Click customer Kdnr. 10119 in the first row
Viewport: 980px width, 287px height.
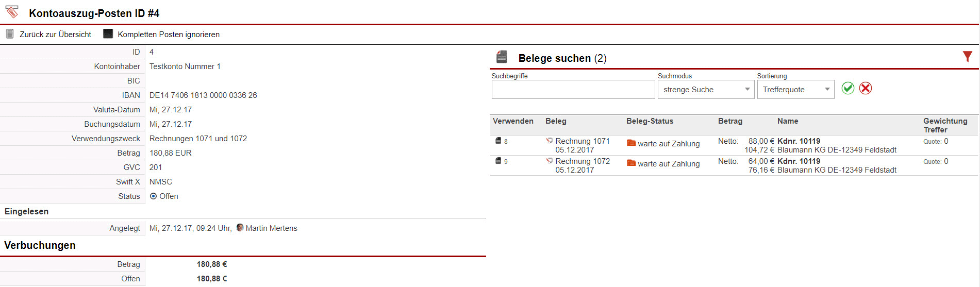pyautogui.click(x=799, y=141)
